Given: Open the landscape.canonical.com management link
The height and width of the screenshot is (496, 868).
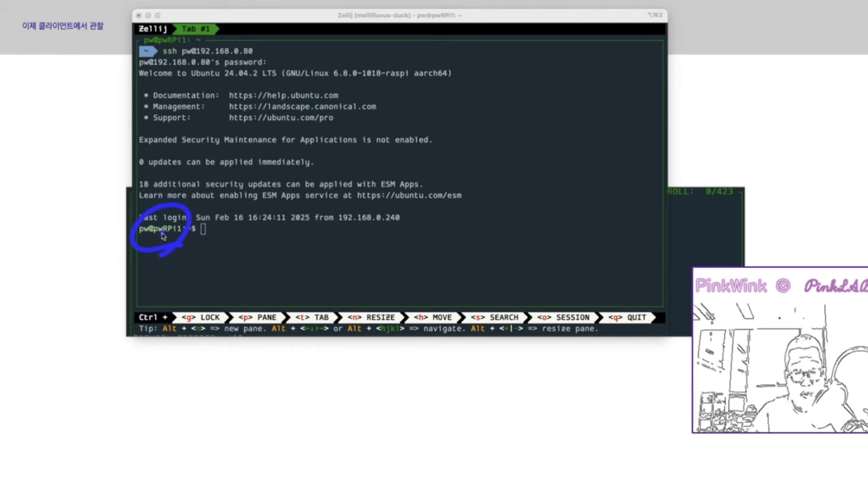Looking at the screenshot, I should pyautogui.click(x=302, y=107).
